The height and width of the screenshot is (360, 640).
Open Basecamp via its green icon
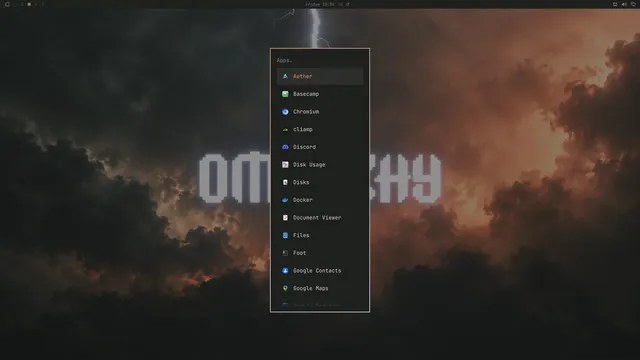[x=285, y=94]
